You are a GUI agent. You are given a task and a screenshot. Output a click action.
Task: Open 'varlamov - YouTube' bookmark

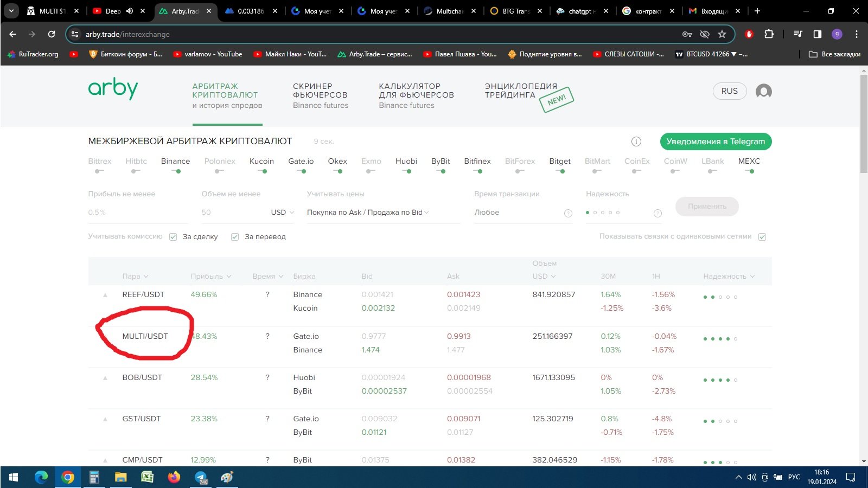pos(207,54)
